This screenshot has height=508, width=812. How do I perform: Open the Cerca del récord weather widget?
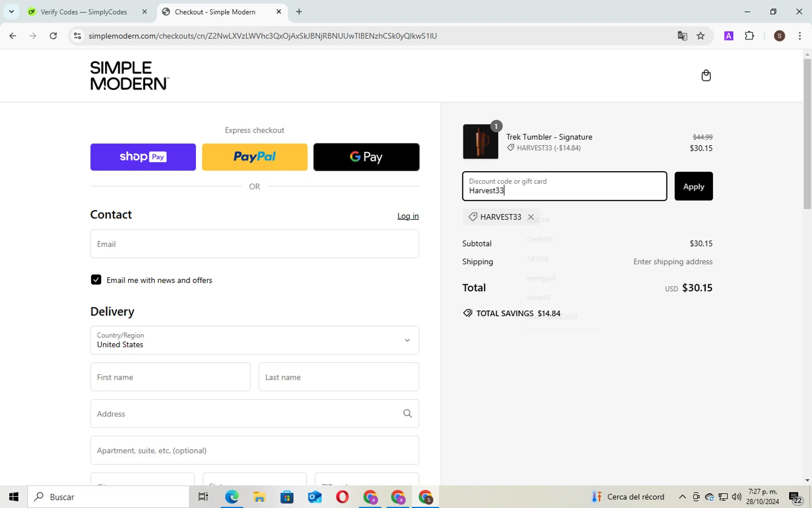click(x=628, y=497)
